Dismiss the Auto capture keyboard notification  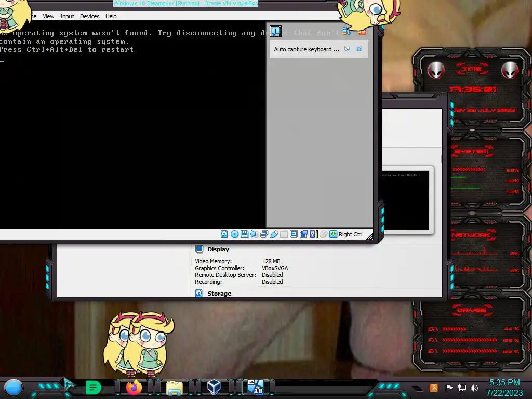359,49
